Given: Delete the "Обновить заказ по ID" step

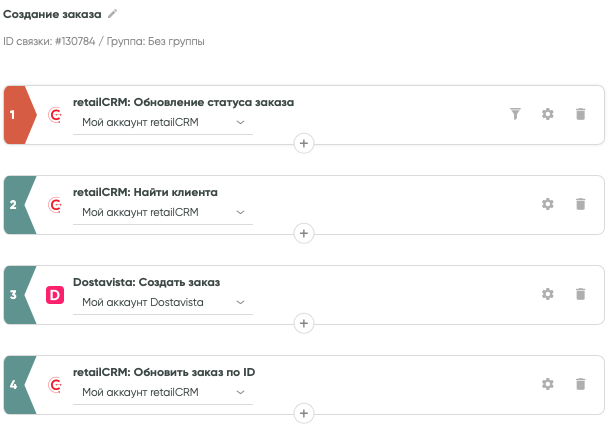Looking at the screenshot, I should 580,384.
